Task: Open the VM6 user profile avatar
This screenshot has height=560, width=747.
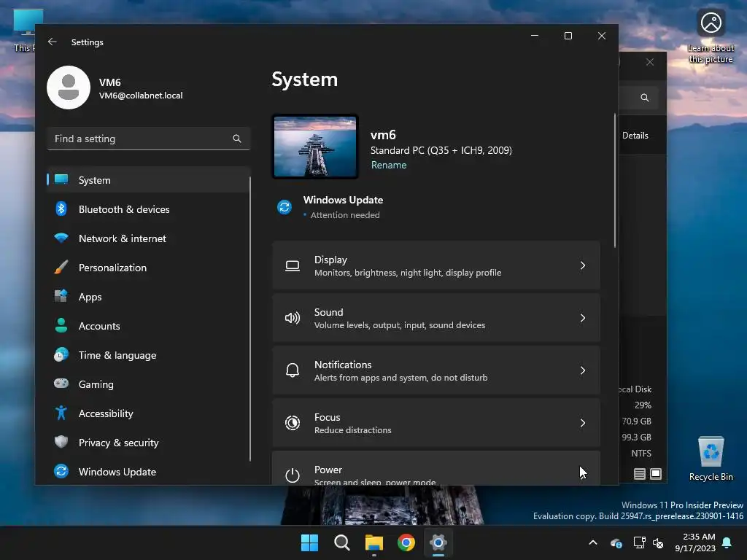Action: (x=69, y=87)
